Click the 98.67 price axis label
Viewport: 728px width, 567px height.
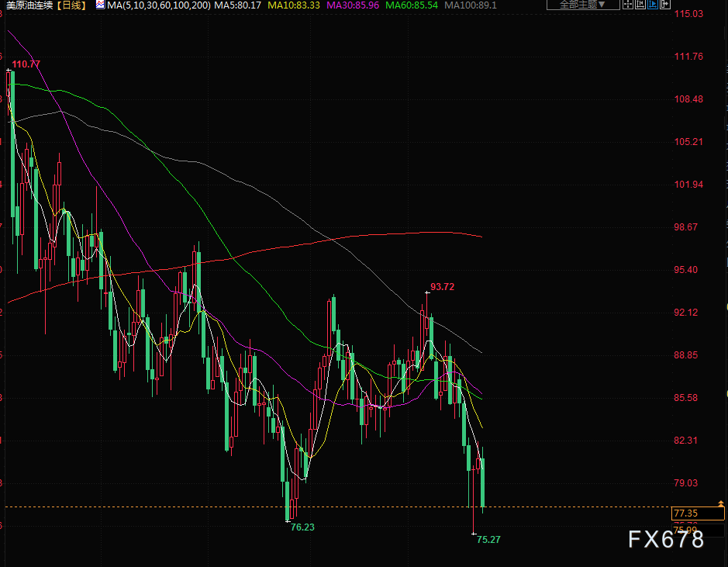tap(686, 227)
